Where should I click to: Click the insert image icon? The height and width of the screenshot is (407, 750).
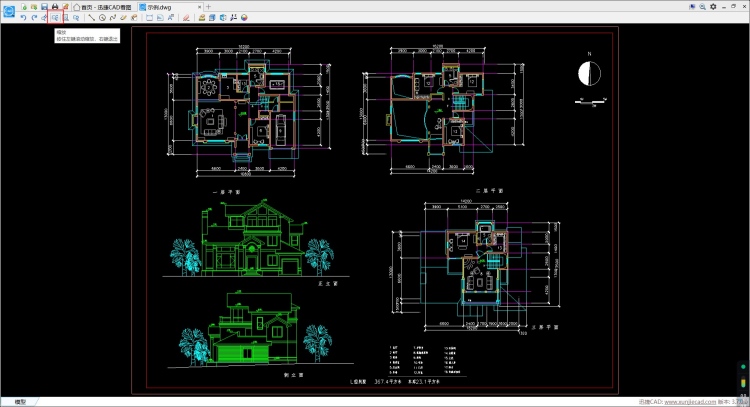[x=160, y=18]
